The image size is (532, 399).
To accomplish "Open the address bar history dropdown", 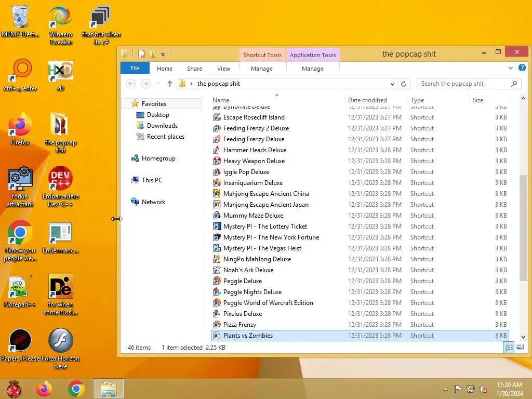I will click(392, 84).
